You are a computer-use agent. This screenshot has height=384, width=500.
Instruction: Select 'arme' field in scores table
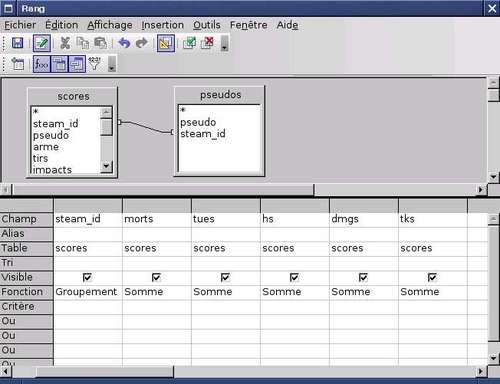[46, 147]
